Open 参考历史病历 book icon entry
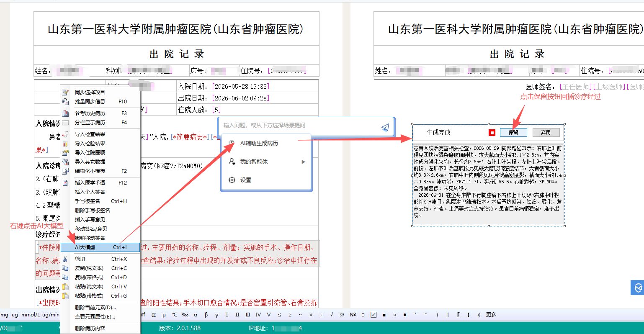 click(x=65, y=113)
